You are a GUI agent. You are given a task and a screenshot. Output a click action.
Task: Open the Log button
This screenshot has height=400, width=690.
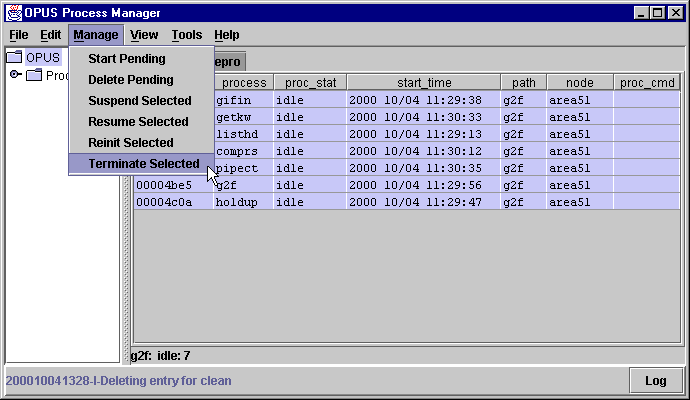coord(656,381)
